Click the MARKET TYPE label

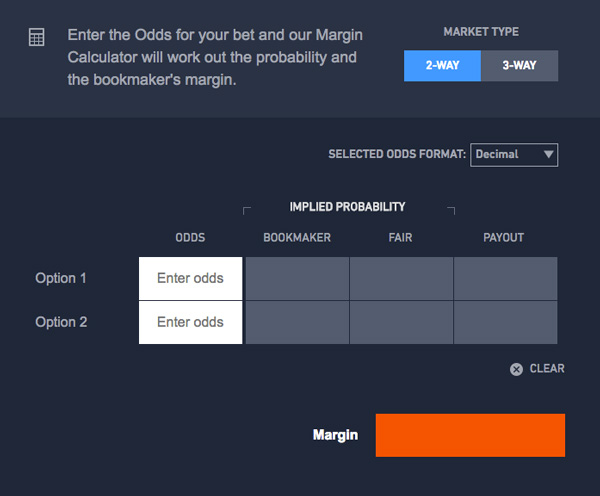481,32
